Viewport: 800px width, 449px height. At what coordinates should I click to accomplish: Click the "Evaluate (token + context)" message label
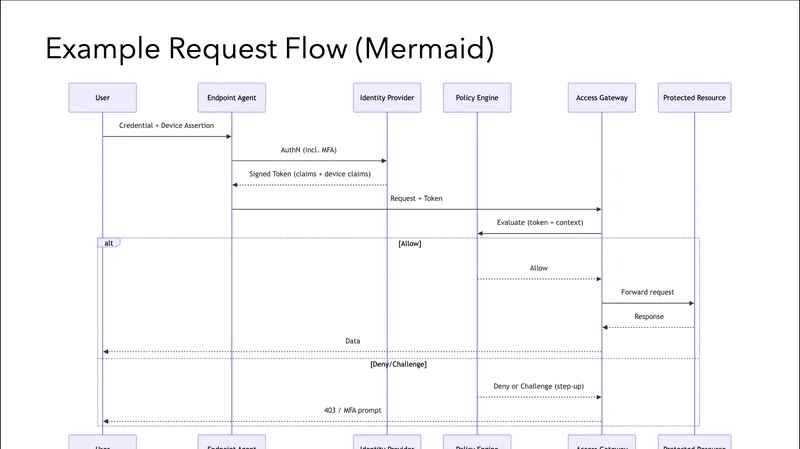(x=539, y=222)
